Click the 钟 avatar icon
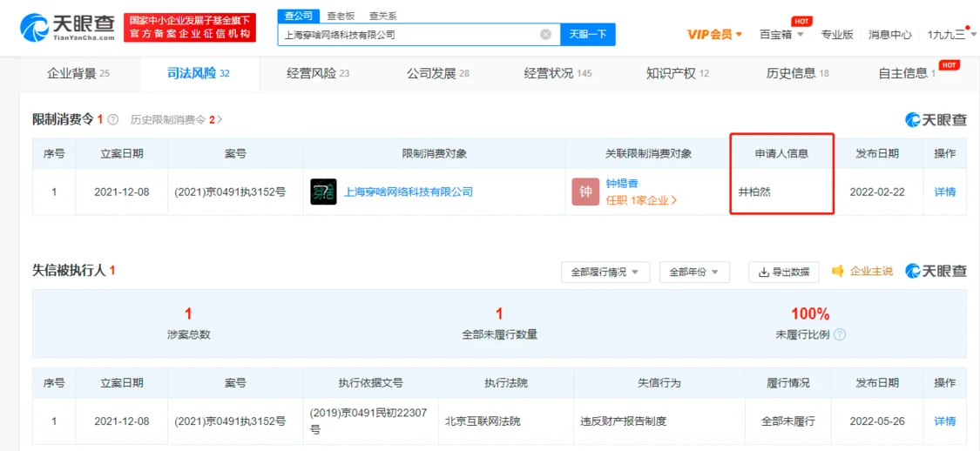The height and width of the screenshot is (451, 980). point(585,192)
